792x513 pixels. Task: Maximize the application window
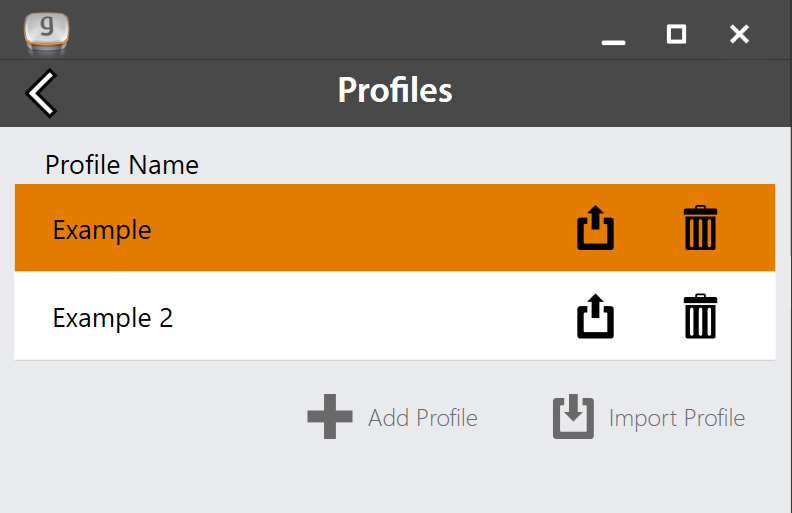(676, 35)
